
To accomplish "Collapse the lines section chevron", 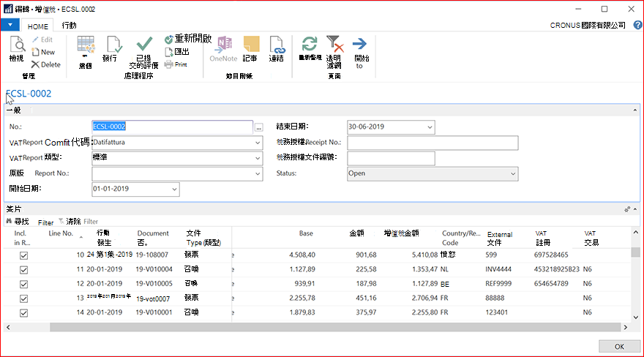I will pos(635,209).
